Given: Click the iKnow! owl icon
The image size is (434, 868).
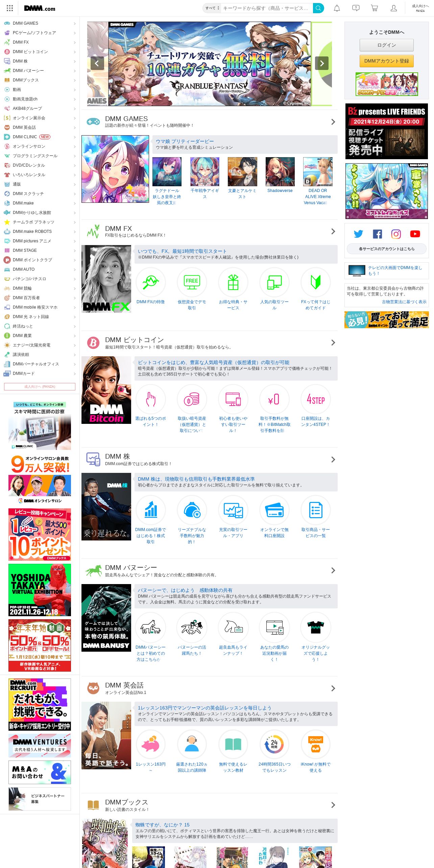Looking at the screenshot, I should point(316,745).
